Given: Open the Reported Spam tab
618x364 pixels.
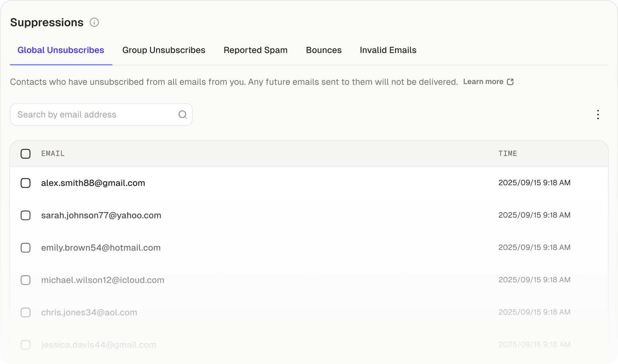Looking at the screenshot, I should [255, 50].
